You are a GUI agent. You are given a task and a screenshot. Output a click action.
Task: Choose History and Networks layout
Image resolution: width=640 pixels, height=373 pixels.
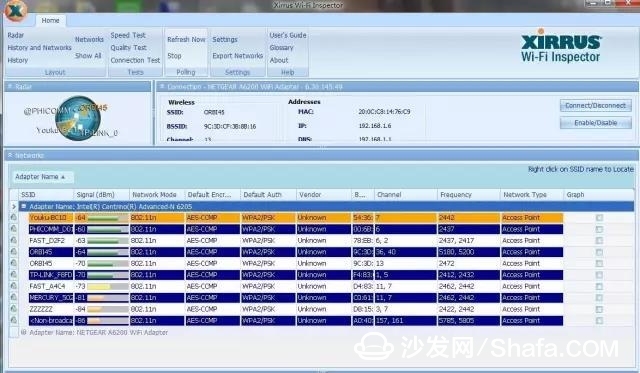pos(40,48)
